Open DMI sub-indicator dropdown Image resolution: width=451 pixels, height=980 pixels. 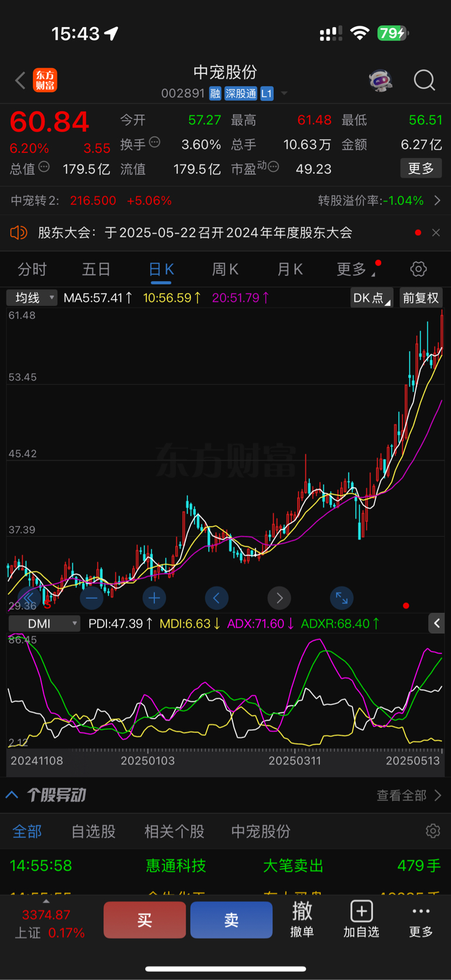click(45, 624)
